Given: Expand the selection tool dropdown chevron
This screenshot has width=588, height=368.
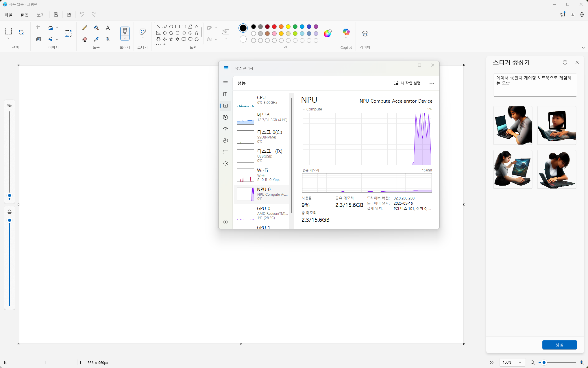Looking at the screenshot, I should click(8, 38).
